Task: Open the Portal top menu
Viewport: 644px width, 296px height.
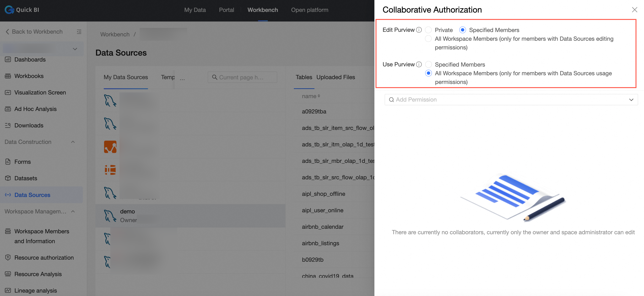Action: pos(226,10)
